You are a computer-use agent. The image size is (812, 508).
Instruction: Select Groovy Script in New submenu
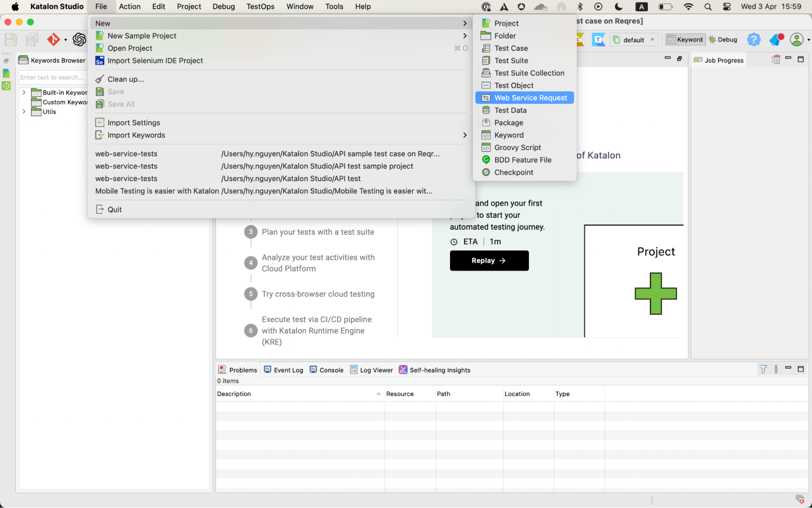(524, 147)
